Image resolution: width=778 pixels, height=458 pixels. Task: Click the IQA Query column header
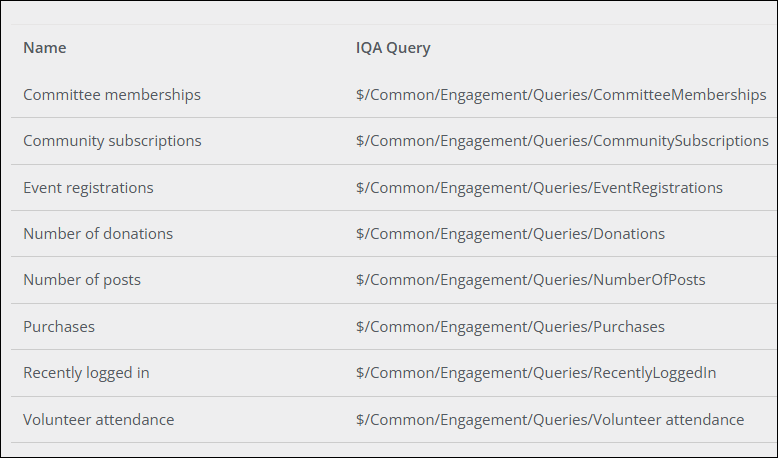[393, 48]
